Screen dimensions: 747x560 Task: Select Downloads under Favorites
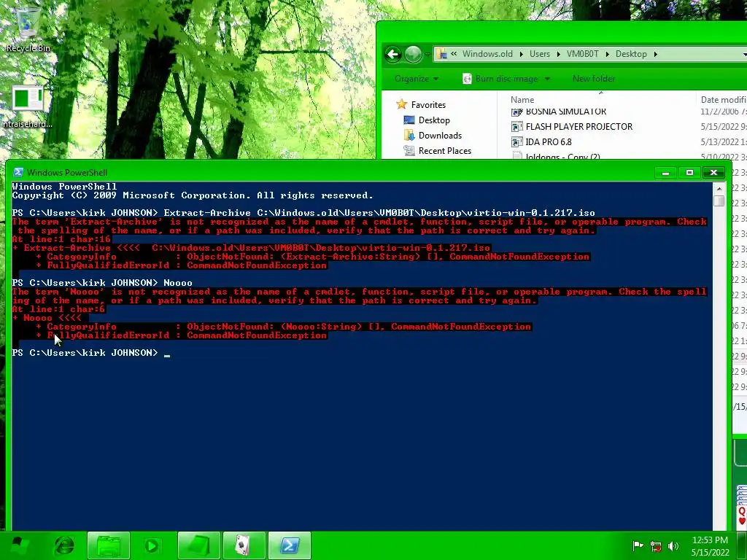pyautogui.click(x=440, y=135)
